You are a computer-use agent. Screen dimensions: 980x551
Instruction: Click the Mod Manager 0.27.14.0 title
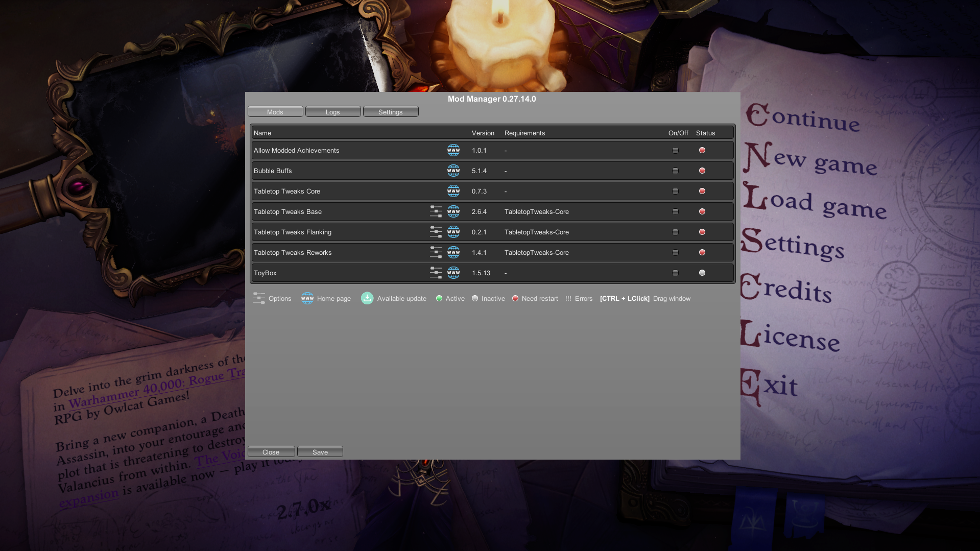click(x=492, y=99)
